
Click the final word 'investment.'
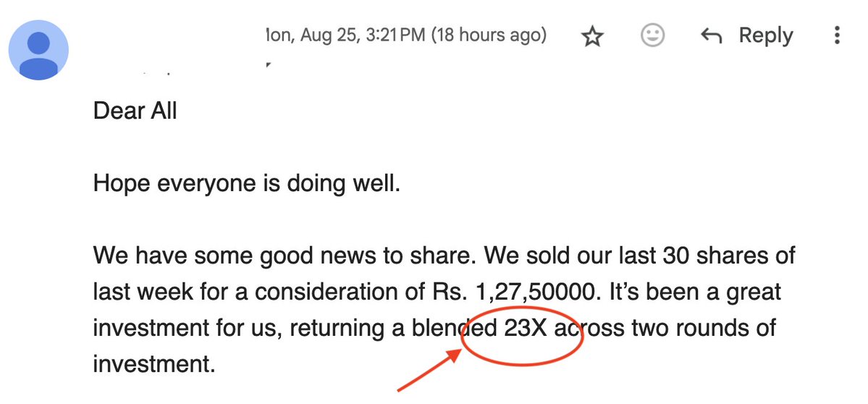[154, 363]
